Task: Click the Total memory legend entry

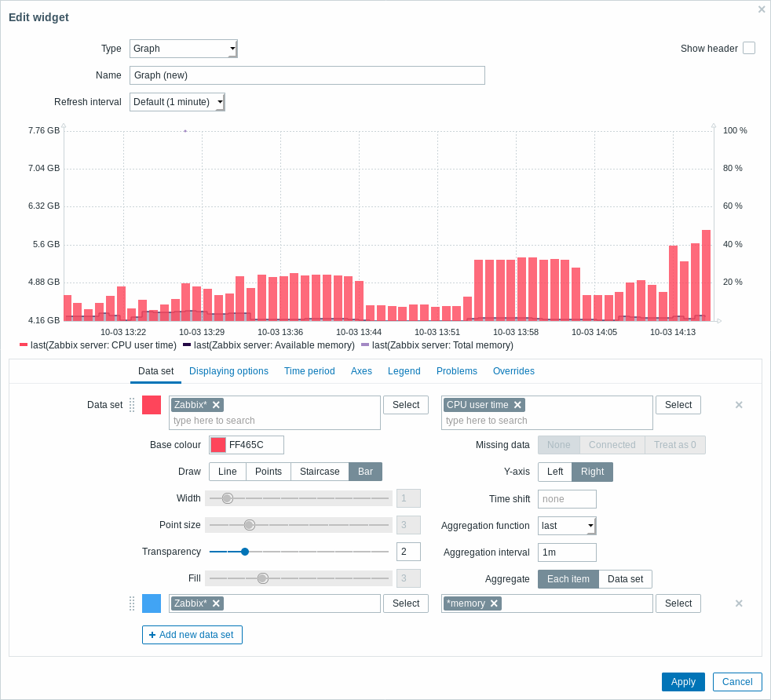Action: (x=437, y=345)
